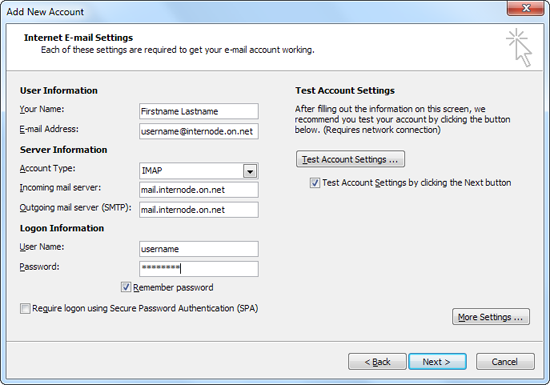The width and height of the screenshot is (550, 385).
Task: Click the E-mail Address input field
Action: [199, 131]
